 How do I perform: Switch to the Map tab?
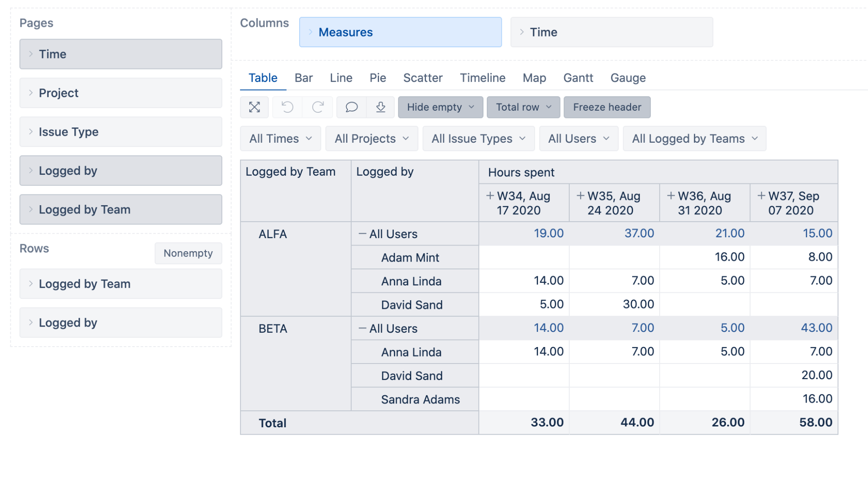coord(534,78)
